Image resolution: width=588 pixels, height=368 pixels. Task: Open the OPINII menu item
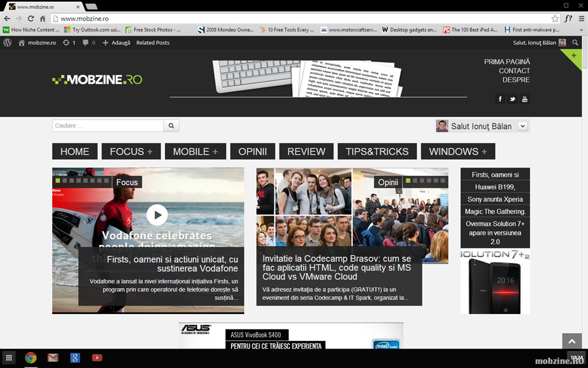pos(253,151)
